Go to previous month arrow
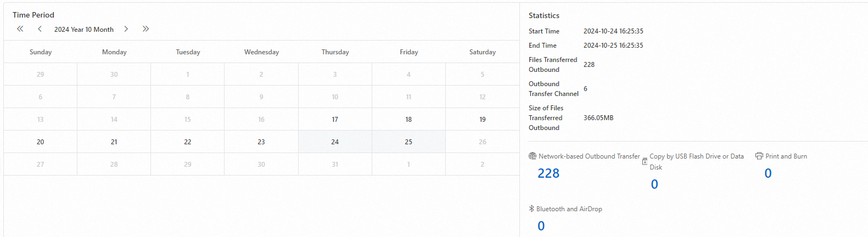Image resolution: width=868 pixels, height=237 pixels. (40, 29)
